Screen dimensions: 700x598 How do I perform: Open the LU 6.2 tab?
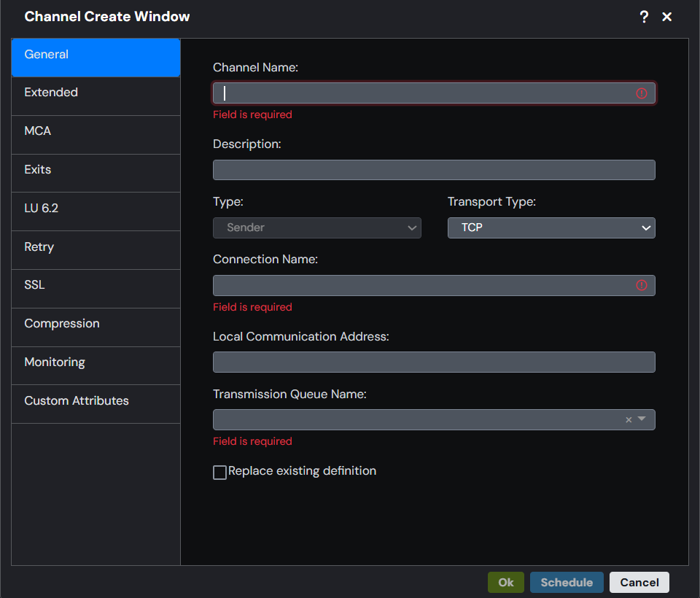click(x=96, y=211)
